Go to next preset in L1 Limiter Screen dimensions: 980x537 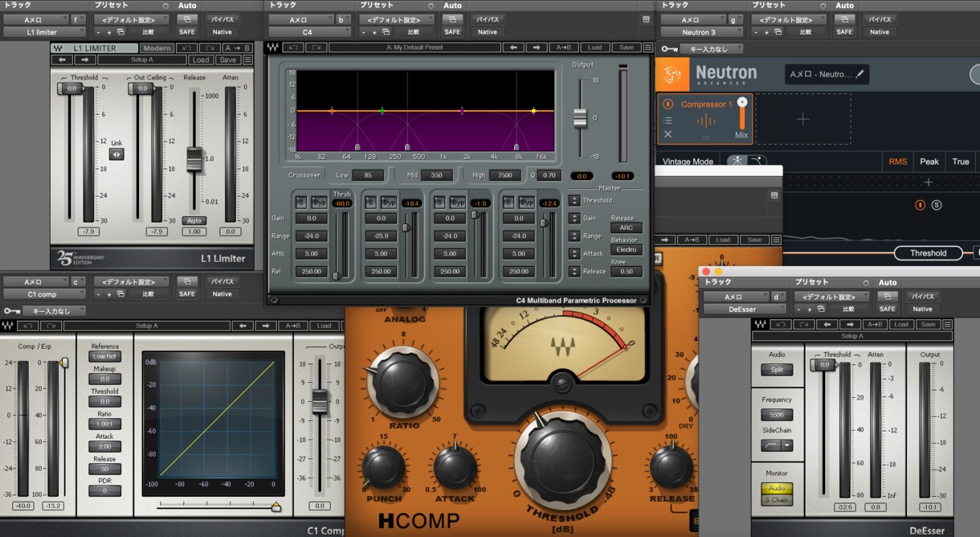click(x=85, y=59)
